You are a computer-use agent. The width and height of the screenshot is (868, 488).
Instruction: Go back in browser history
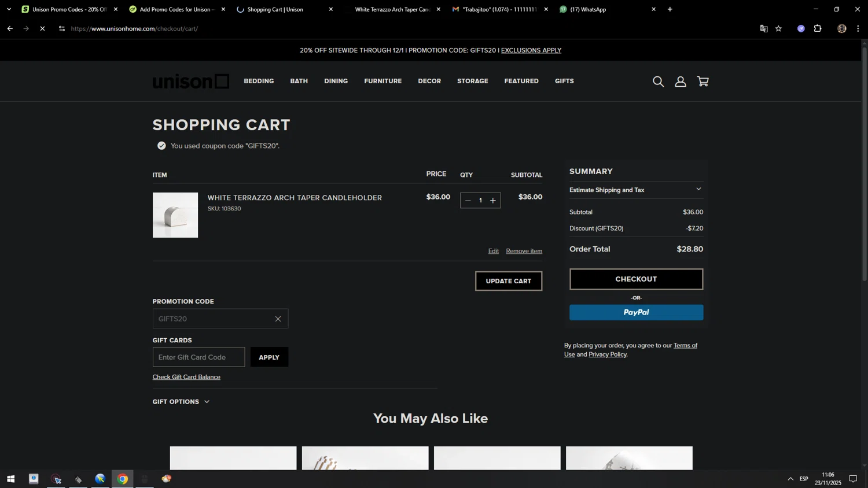[10, 28]
